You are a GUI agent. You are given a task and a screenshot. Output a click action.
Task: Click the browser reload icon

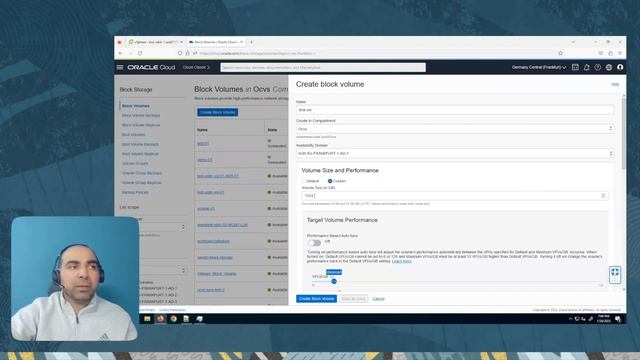click(x=140, y=53)
